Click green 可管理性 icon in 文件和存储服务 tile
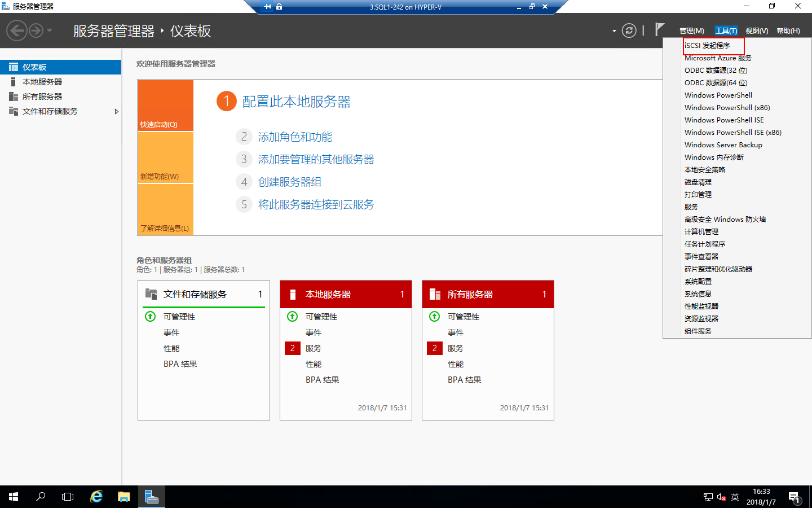Image resolution: width=812 pixels, height=508 pixels. [151, 317]
